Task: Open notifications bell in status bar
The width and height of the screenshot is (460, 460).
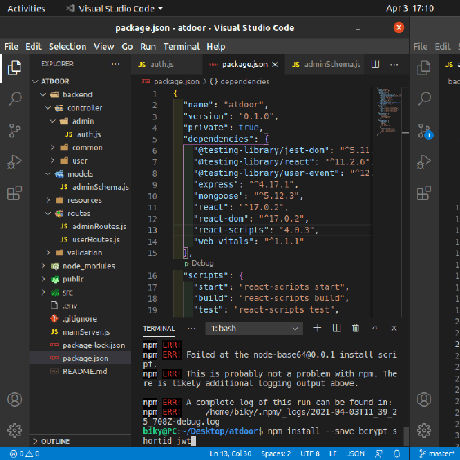Action: pyautogui.click(x=397, y=454)
